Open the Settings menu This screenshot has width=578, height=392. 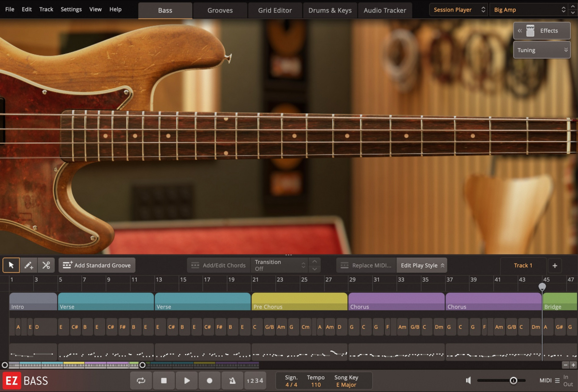tap(71, 9)
